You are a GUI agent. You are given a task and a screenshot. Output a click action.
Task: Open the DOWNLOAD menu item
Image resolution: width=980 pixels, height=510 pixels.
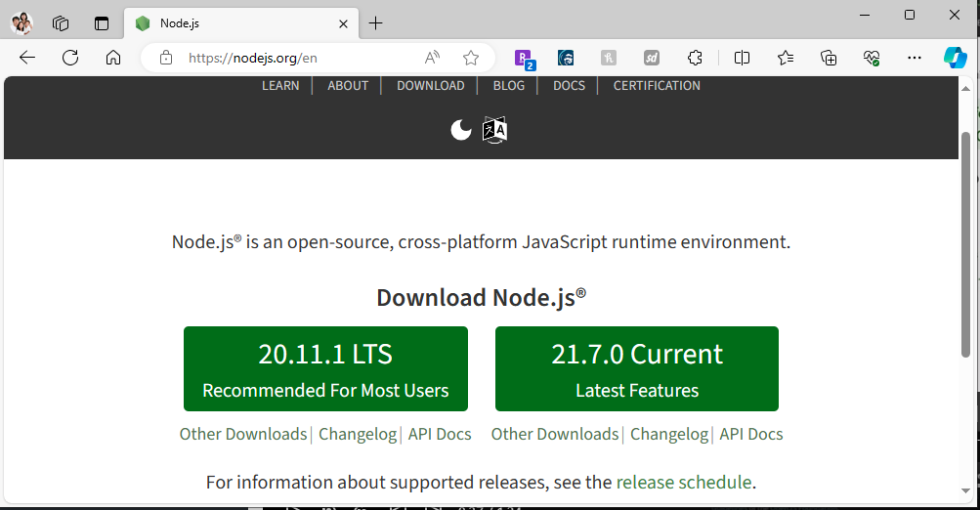(x=431, y=86)
